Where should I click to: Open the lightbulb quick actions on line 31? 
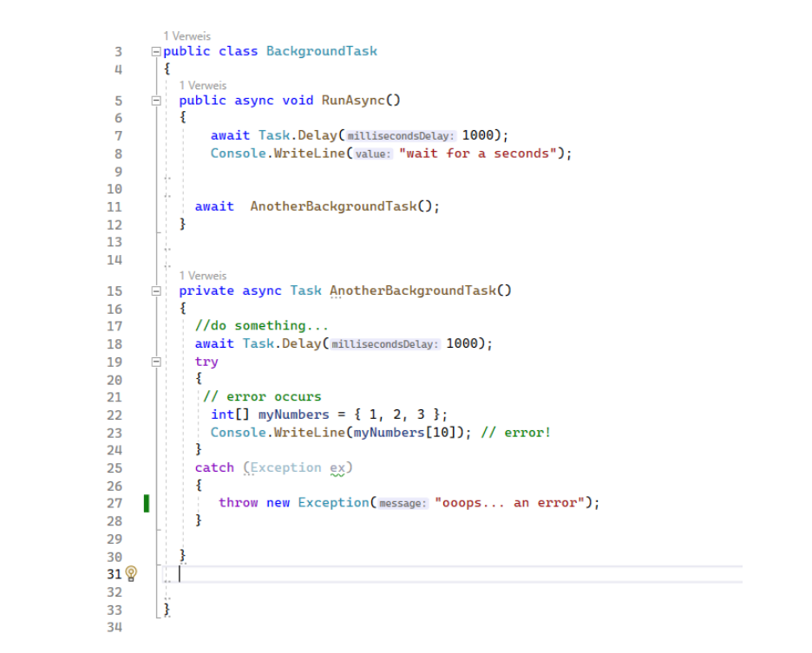(131, 573)
